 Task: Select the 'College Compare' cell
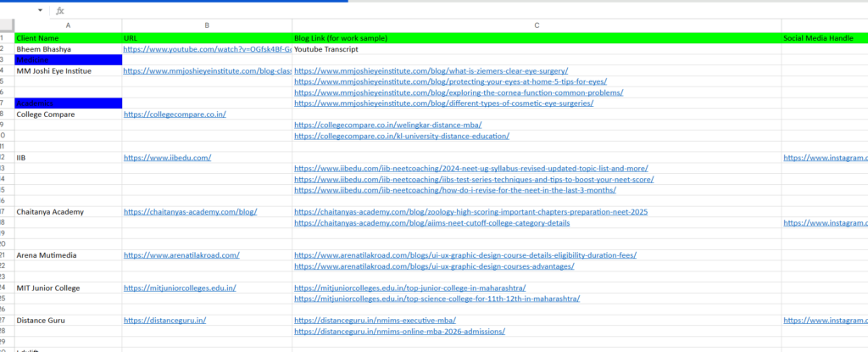tap(68, 115)
